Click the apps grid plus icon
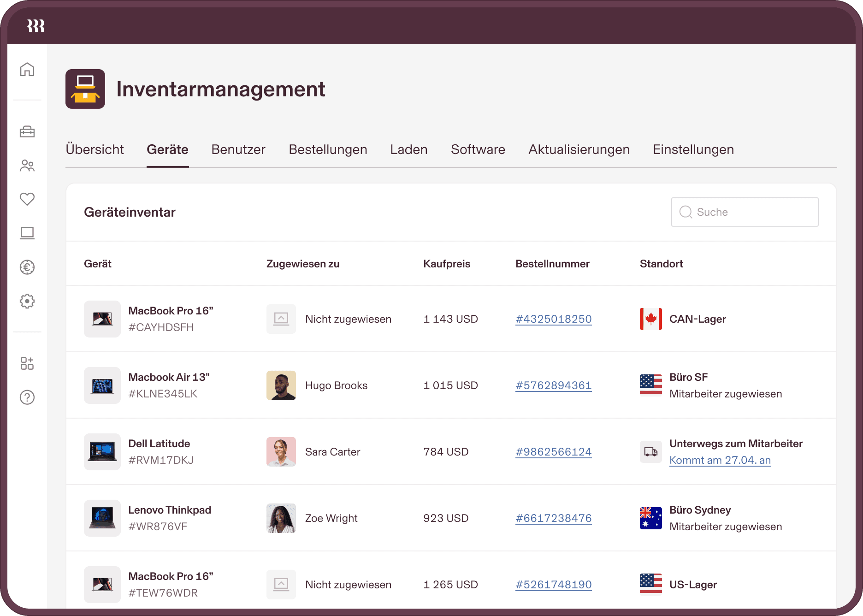Viewport: 863px width, 616px height. [x=27, y=363]
